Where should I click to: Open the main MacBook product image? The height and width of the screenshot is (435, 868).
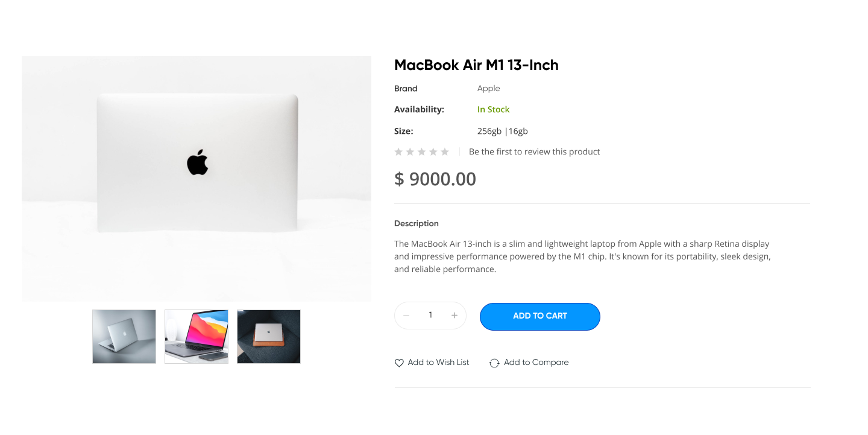(197, 179)
